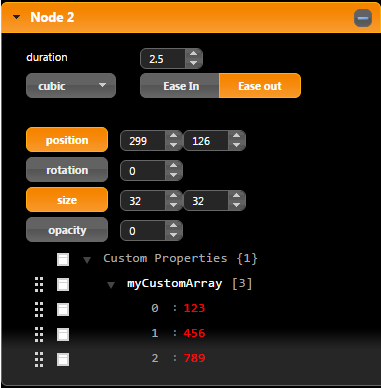
Task: Click the value 789
Action: pyautogui.click(x=194, y=358)
